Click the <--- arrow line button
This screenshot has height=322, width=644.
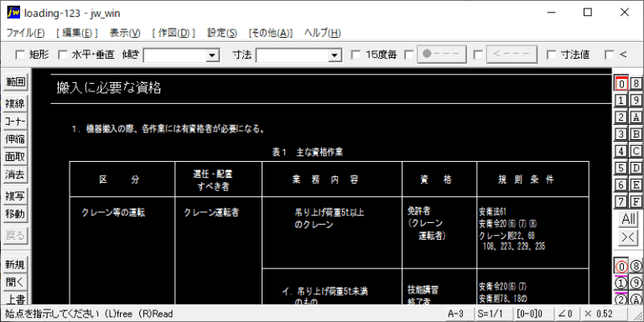(x=512, y=55)
